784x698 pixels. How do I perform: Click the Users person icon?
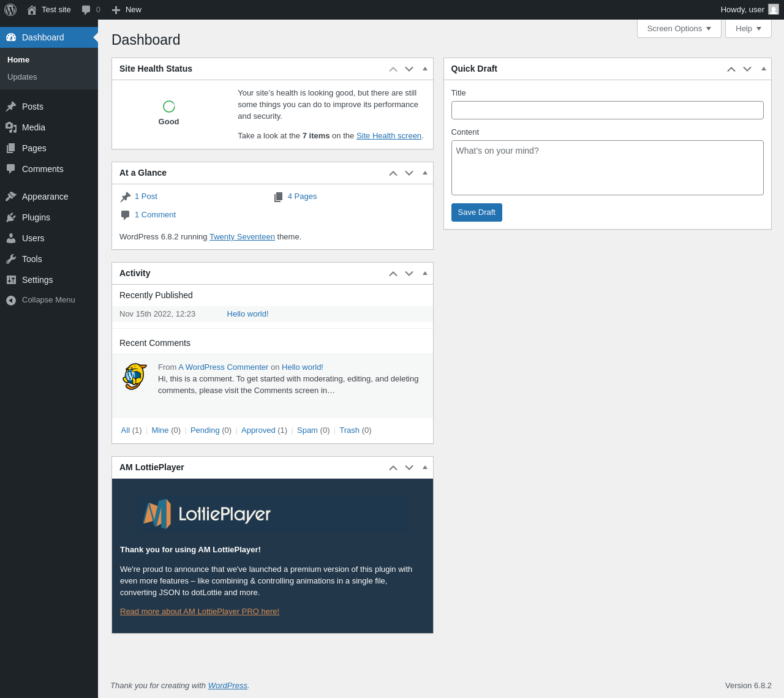(11, 238)
